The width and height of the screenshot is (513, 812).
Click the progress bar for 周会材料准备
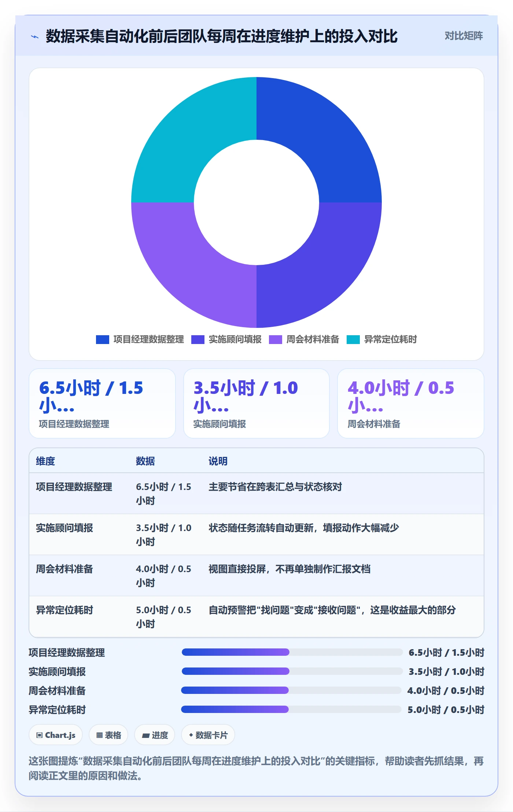291,690
